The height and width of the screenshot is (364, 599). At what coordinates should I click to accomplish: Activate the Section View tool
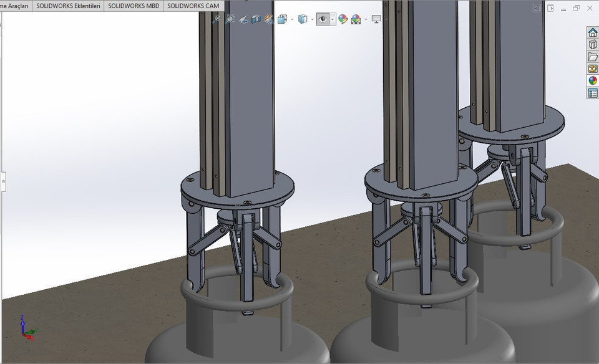(x=256, y=19)
